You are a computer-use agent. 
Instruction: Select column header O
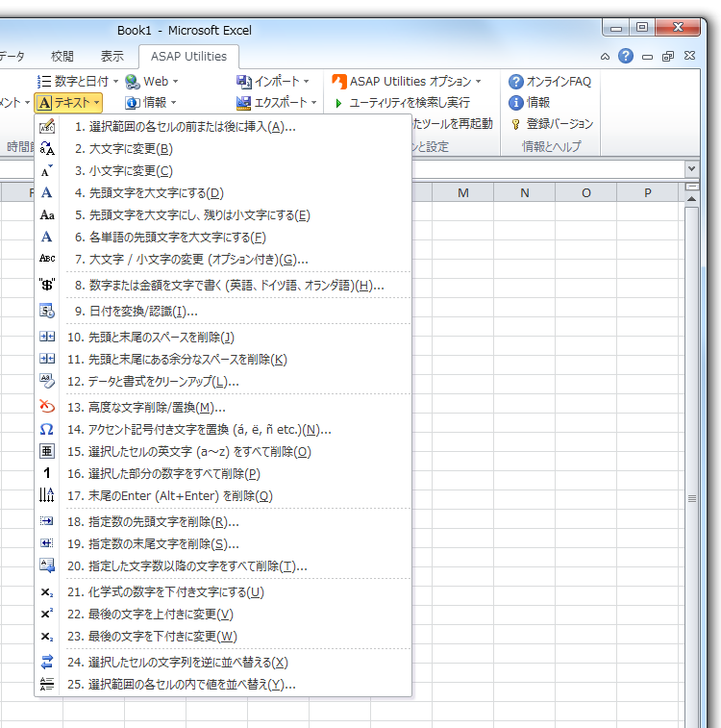click(x=585, y=192)
